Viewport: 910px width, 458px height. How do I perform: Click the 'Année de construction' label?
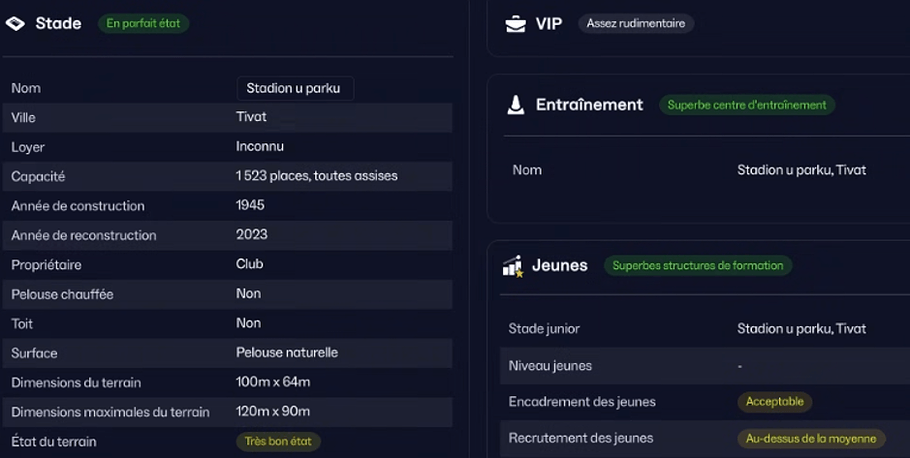[x=78, y=206]
